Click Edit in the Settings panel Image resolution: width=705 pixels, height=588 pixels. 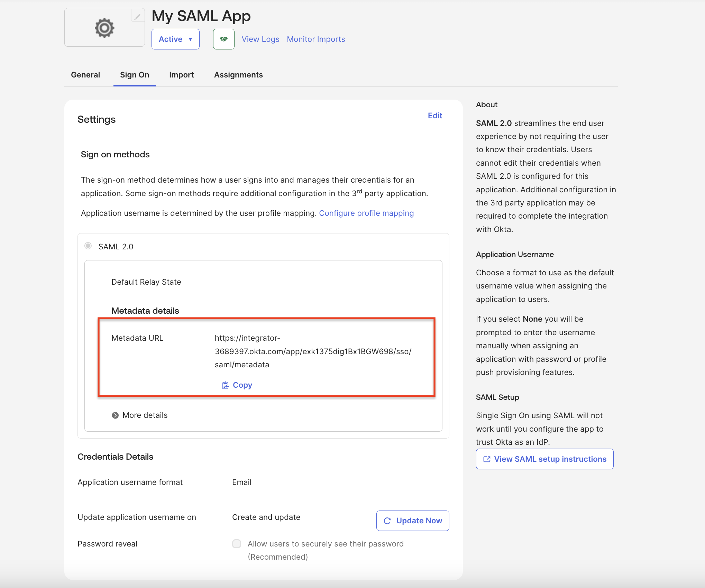(435, 116)
